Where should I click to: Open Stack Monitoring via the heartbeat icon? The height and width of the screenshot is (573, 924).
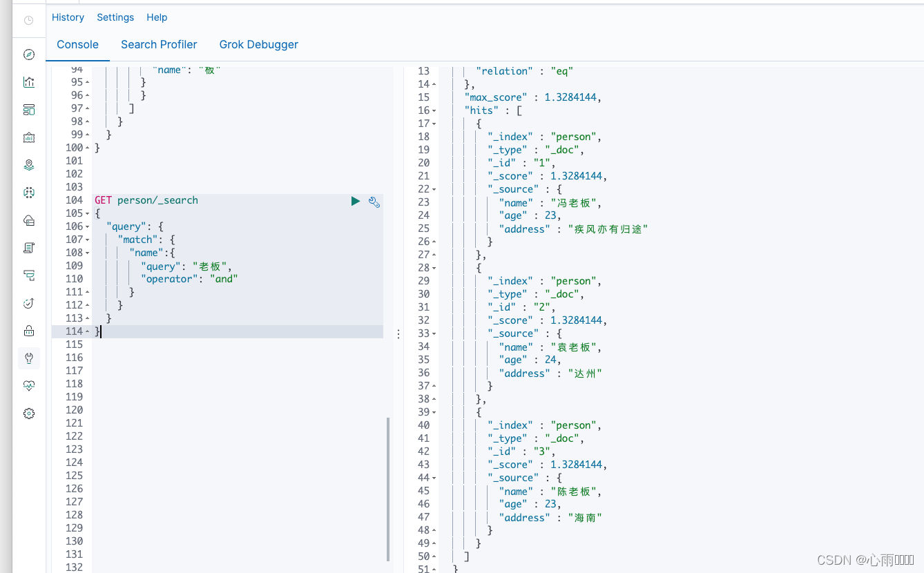tap(28, 386)
